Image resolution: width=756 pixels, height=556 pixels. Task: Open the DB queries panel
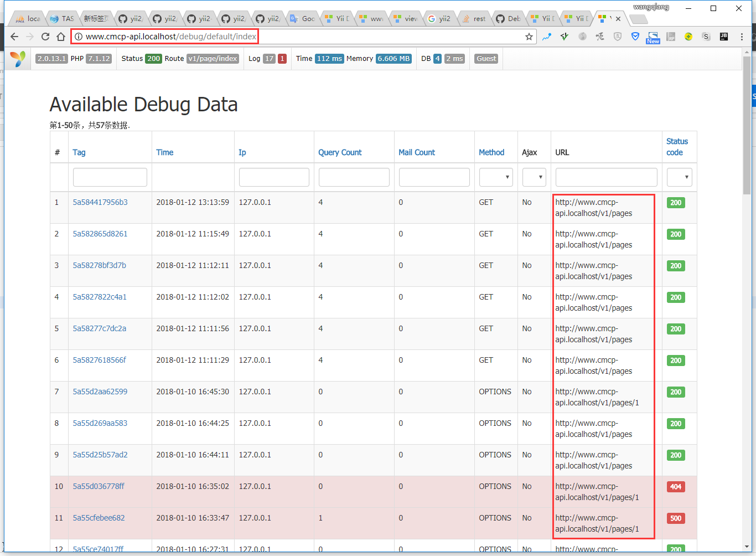coord(442,59)
